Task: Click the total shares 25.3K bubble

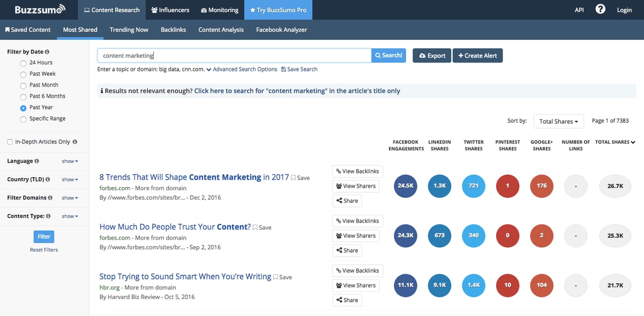Action: point(615,235)
